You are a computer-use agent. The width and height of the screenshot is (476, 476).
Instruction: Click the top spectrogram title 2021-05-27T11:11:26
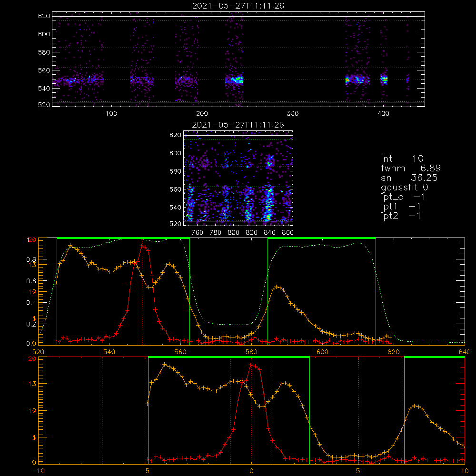coord(238,6)
